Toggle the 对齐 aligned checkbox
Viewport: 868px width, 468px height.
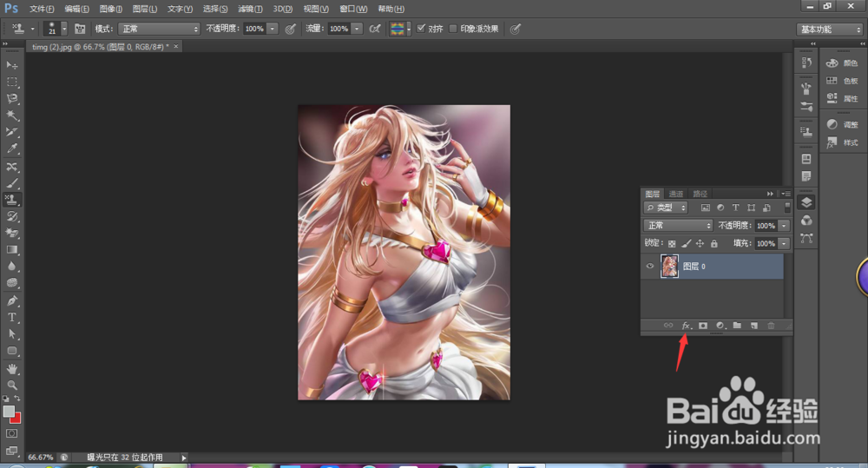421,29
